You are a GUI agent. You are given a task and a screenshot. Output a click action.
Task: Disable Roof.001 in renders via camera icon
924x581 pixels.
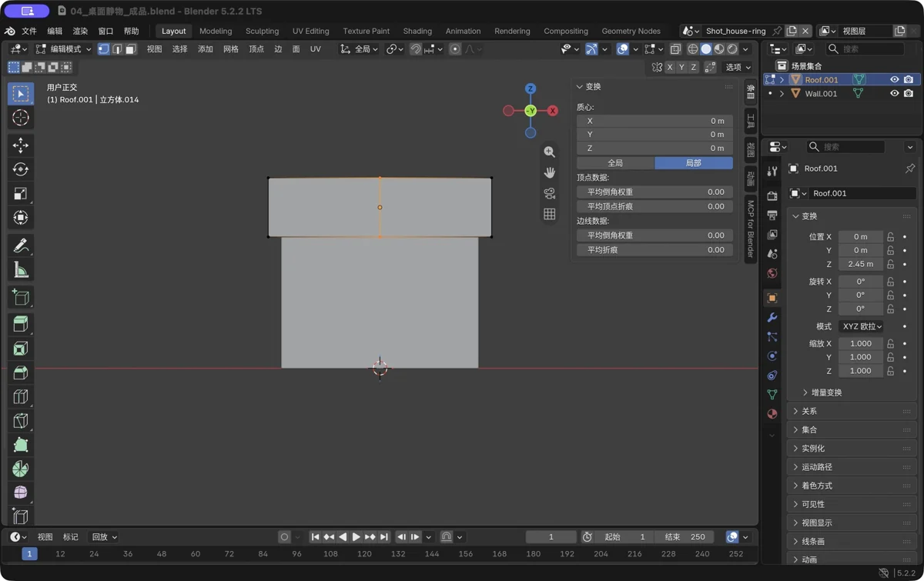pos(909,80)
